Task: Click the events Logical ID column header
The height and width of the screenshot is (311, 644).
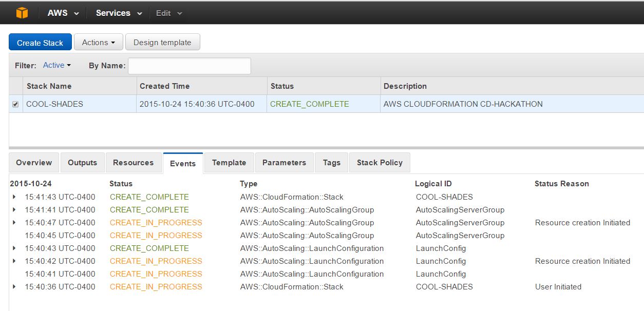Action: pyautogui.click(x=433, y=184)
